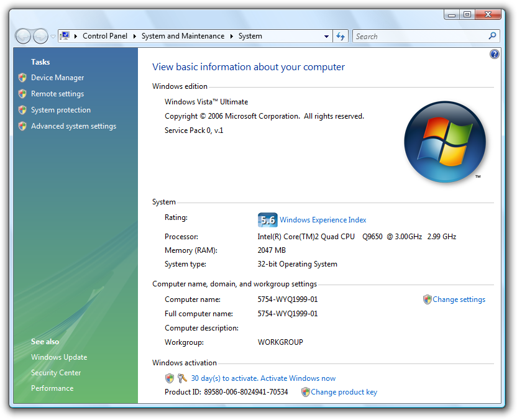Image resolution: width=517 pixels, height=420 pixels.
Task: Expand arrow before System and Maintenance breadcrumb
Action: (134, 36)
